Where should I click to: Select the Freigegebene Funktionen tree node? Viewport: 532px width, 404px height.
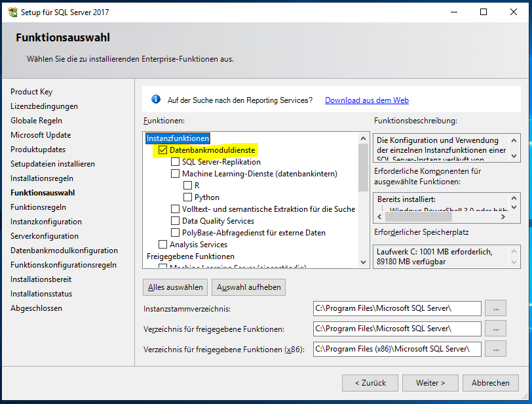click(x=191, y=256)
